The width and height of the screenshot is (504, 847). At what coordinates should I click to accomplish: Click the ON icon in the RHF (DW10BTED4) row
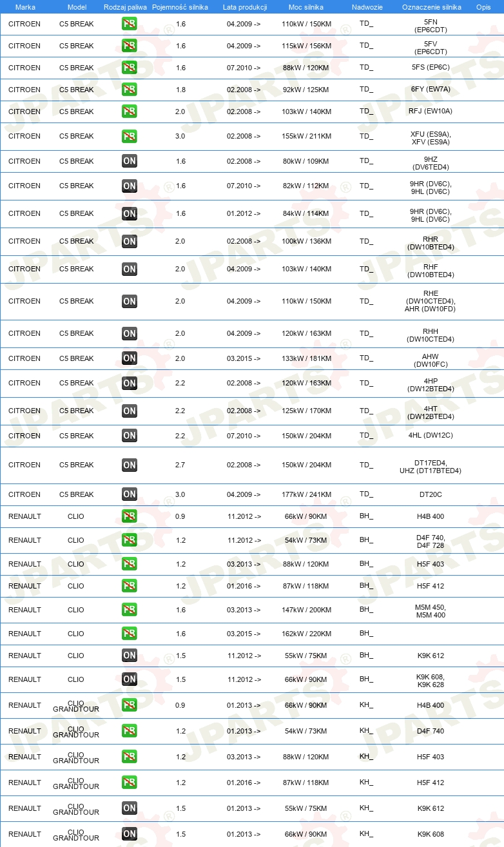click(129, 269)
